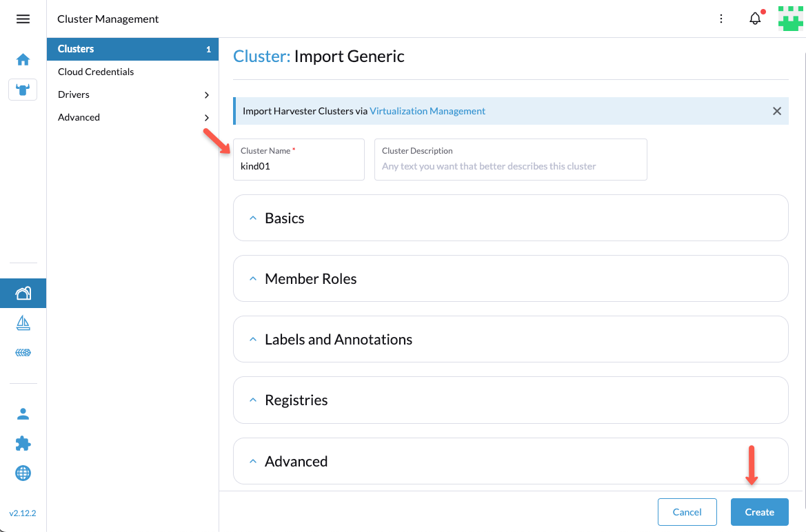Image resolution: width=806 pixels, height=532 pixels.
Task: Dismiss the Harvester import banner
Action: coord(776,111)
